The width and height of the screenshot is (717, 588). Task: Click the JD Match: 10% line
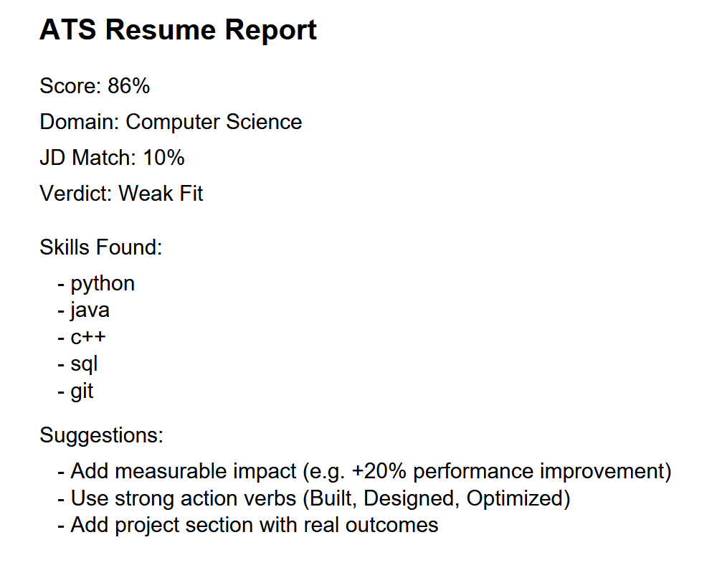(112, 158)
